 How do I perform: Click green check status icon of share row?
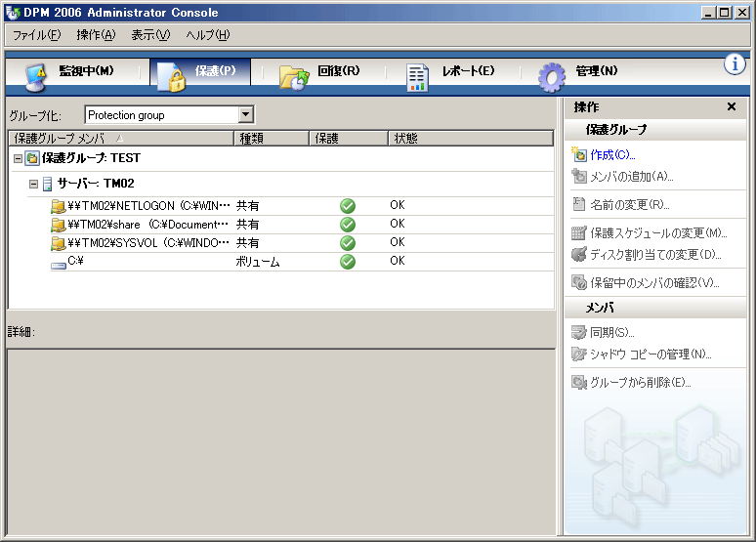348,225
